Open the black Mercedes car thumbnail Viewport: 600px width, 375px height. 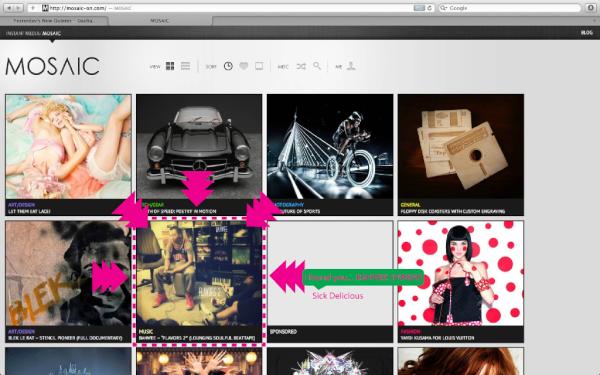tap(199, 147)
